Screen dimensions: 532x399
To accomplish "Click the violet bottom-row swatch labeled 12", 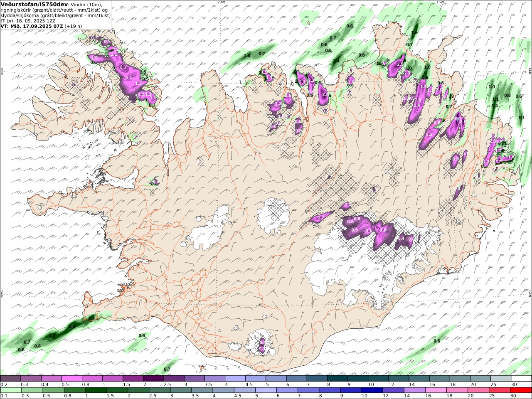I will (x=393, y=390).
